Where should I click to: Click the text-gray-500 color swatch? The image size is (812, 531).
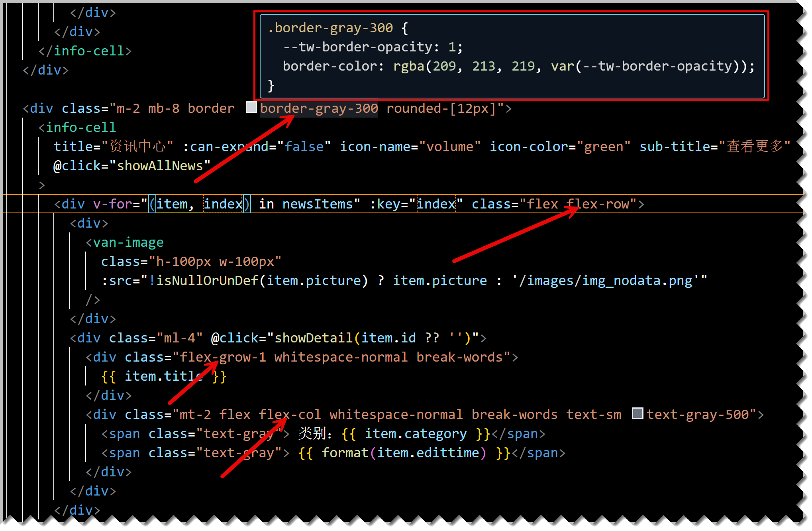click(637, 413)
